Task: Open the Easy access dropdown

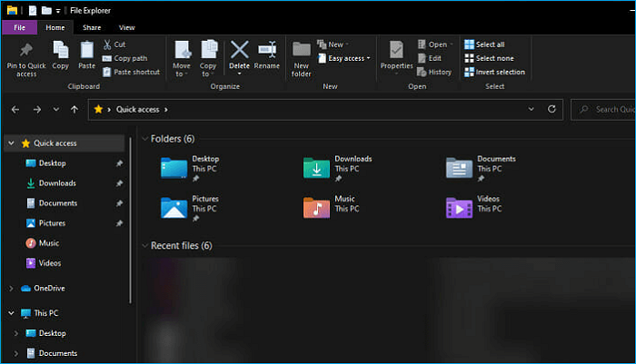Action: pyautogui.click(x=348, y=58)
